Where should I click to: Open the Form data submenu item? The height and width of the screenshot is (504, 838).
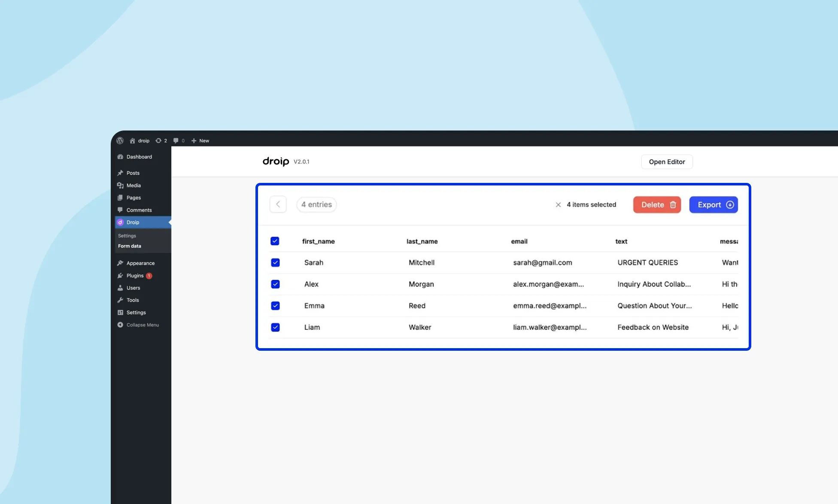pos(130,246)
